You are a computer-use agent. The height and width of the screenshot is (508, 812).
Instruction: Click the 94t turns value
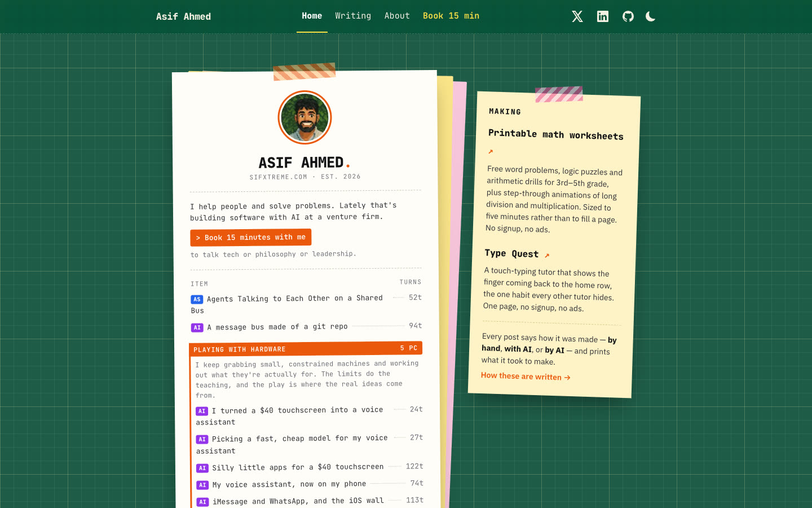point(416,326)
